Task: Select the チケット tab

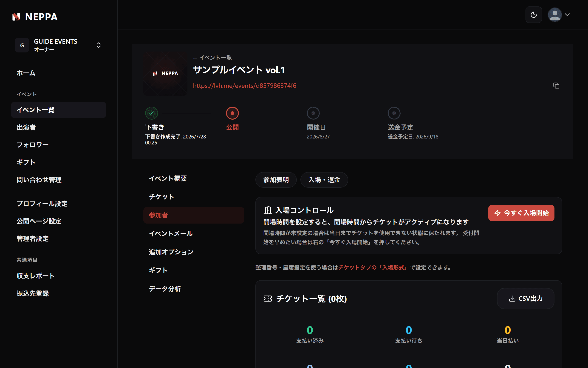Action: 194,197
